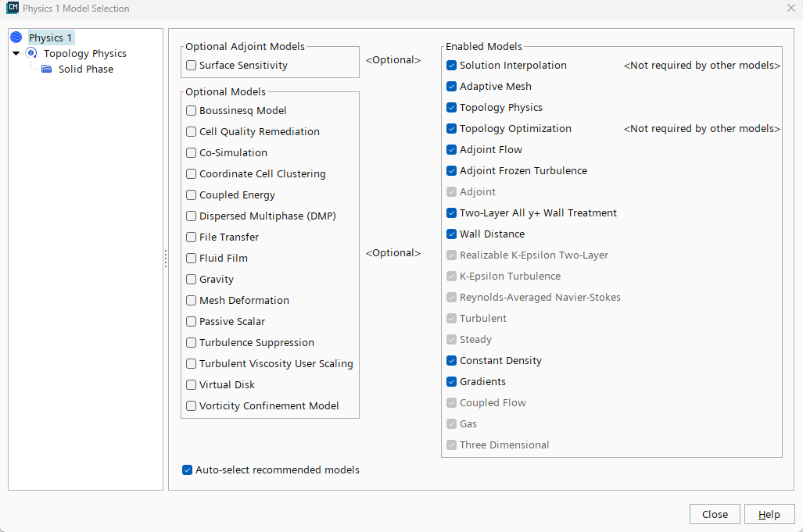This screenshot has width=803, height=532.
Task: Click the Optional Adjoint Models heading
Action: tap(245, 47)
